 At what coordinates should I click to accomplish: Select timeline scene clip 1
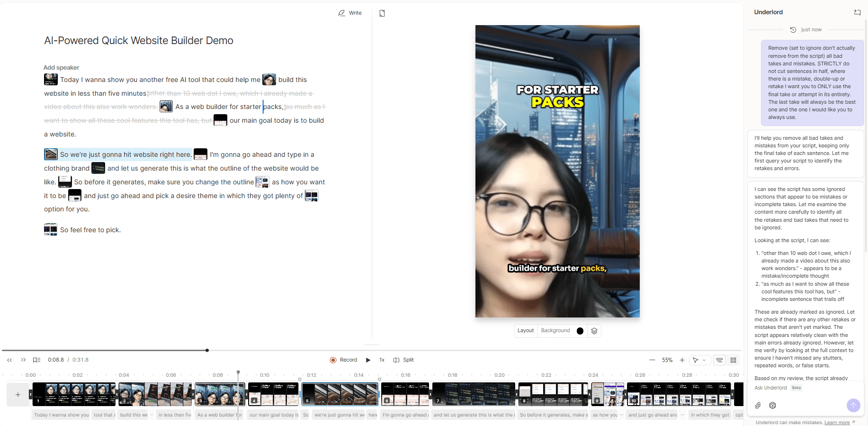tap(74, 394)
